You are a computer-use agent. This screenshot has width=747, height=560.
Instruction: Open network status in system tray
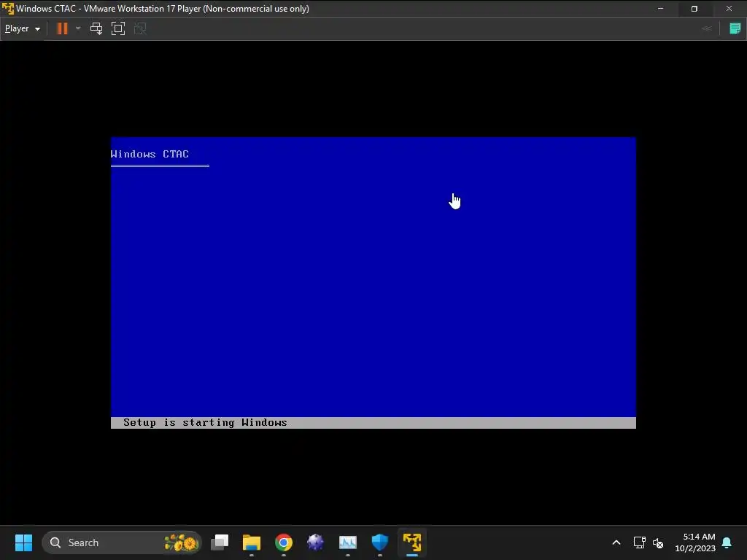point(639,542)
